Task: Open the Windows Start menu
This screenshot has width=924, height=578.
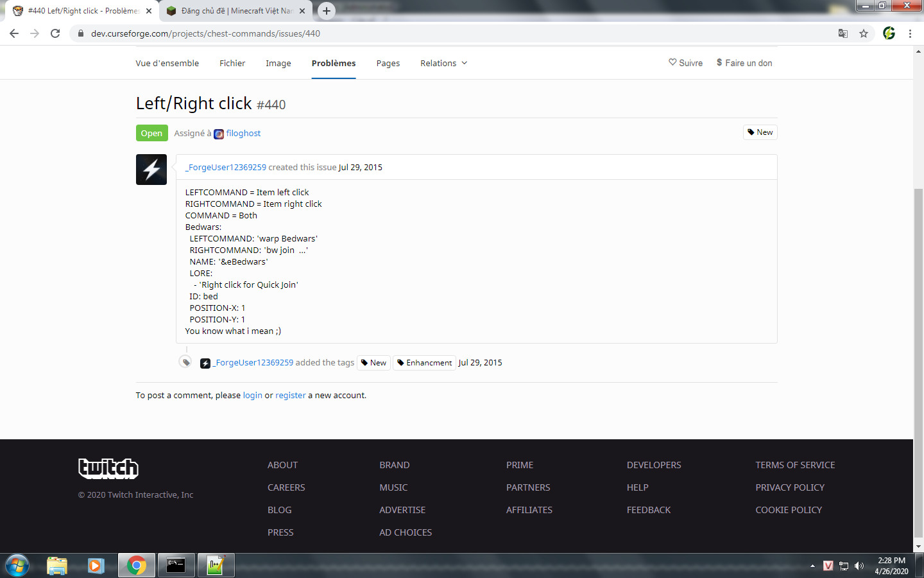Action: point(17,566)
